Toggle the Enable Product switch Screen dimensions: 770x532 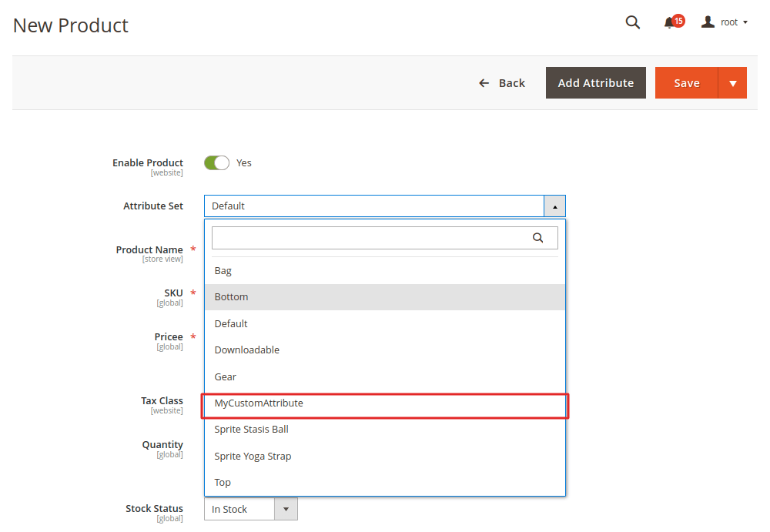coord(216,162)
